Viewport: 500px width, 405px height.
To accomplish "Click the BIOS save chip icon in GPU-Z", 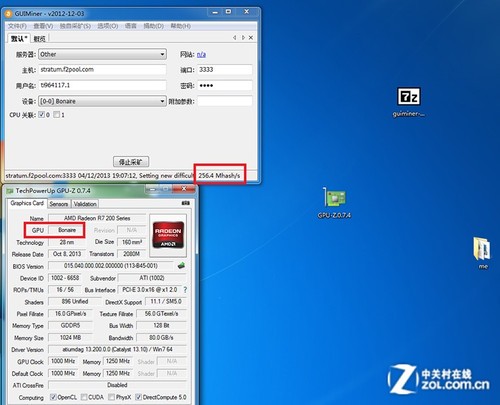I will [181, 266].
